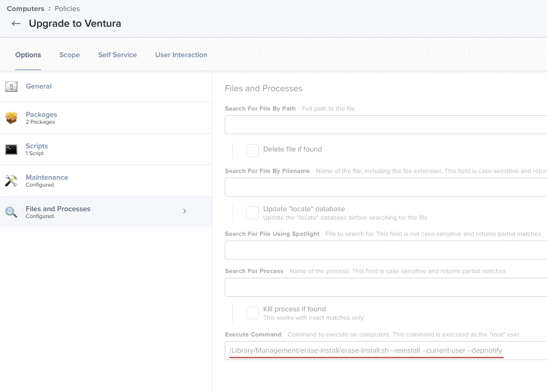Open the Maintenance payload section
The width and height of the screenshot is (547, 392).
coord(106,180)
